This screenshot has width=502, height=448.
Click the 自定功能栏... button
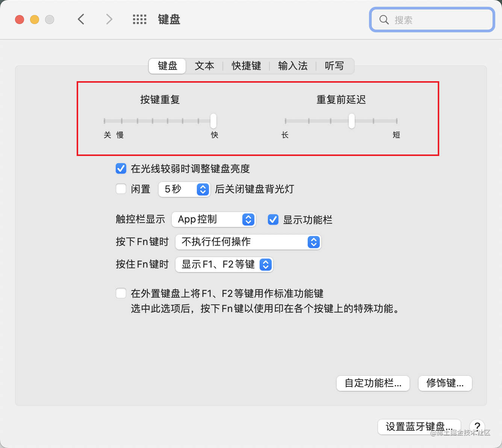tap(373, 383)
